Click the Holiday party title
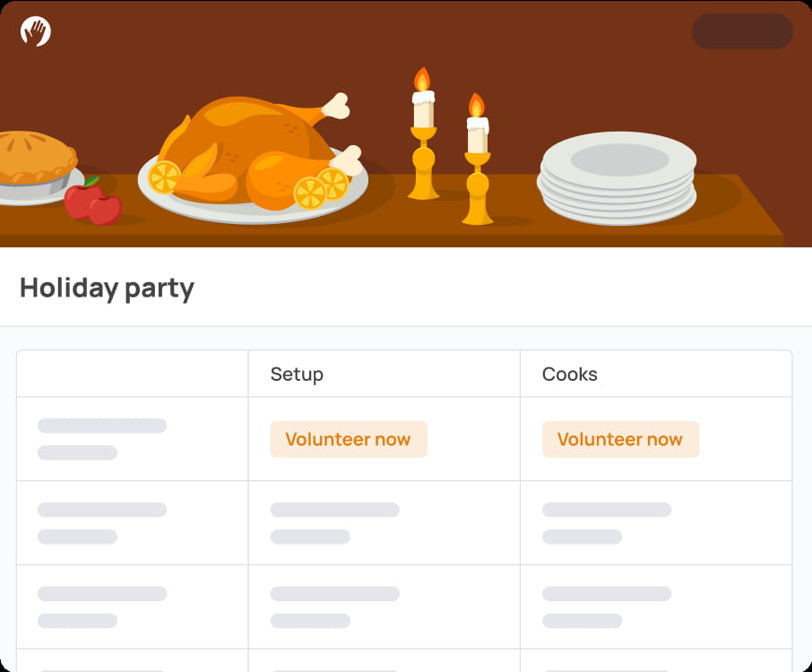The image size is (812, 672). tap(107, 288)
